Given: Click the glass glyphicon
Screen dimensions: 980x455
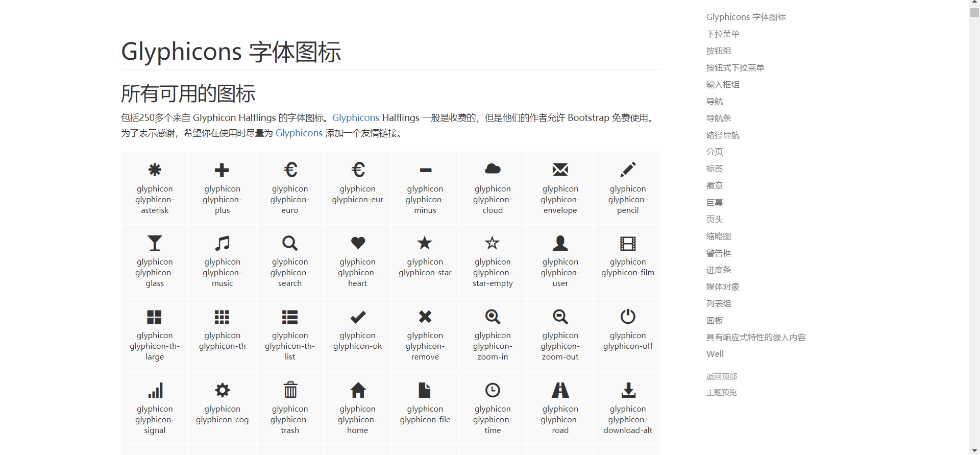Looking at the screenshot, I should point(155,243).
